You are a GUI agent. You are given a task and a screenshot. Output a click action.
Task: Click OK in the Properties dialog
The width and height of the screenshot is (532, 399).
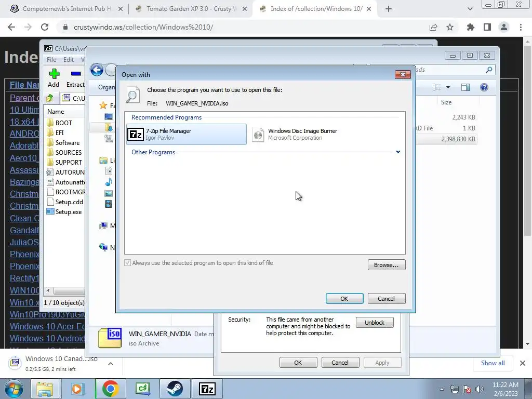point(298,363)
